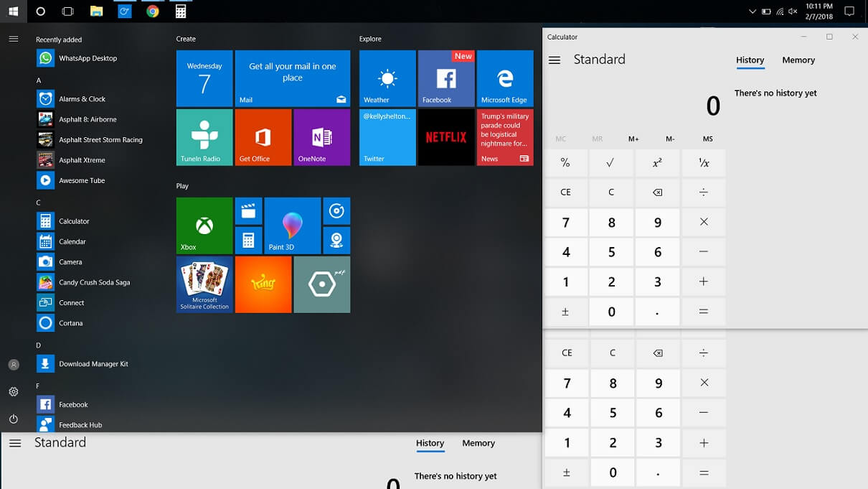Open the Groove Music small tile

pyautogui.click(x=336, y=211)
